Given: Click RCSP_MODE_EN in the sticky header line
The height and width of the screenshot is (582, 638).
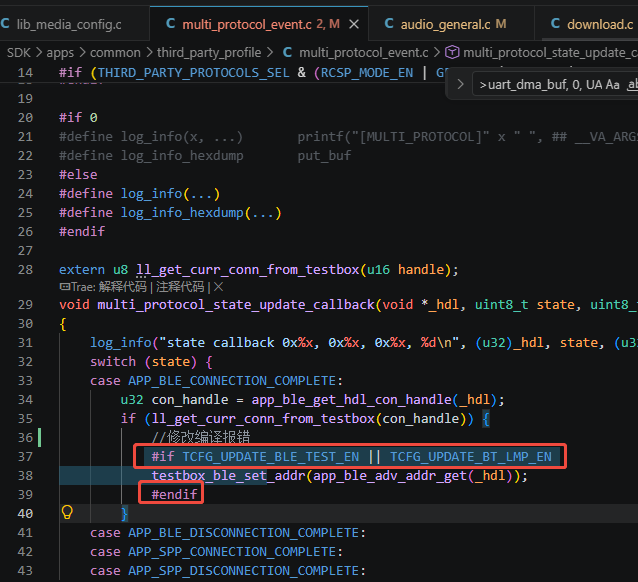Looking at the screenshot, I should (367, 73).
